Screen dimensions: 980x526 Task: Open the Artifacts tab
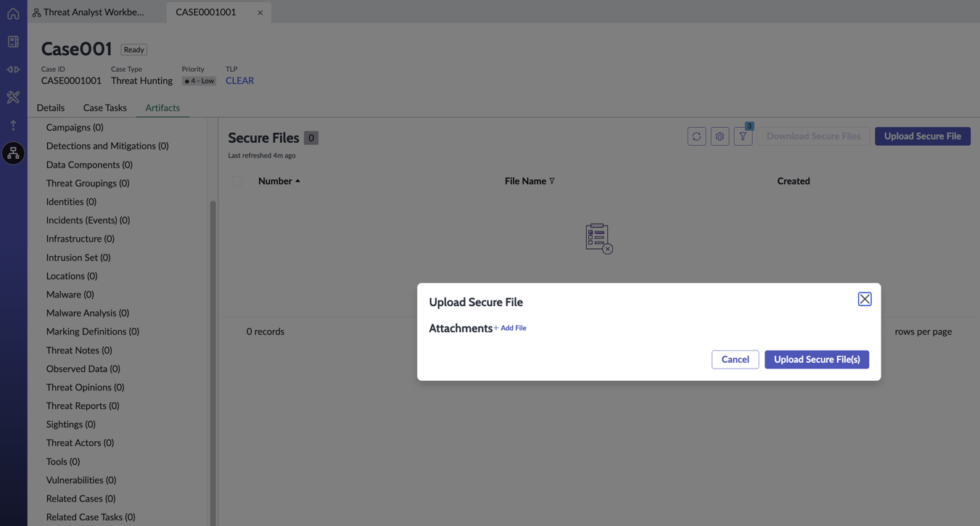[162, 107]
